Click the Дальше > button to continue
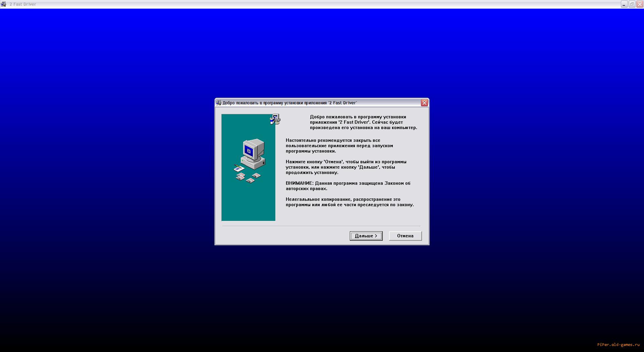Viewport: 644px width, 352px height. tap(366, 236)
